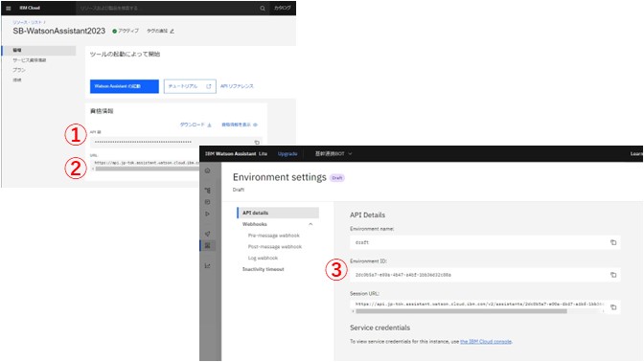Open the Publish rocket icon in Watson sidebar
644x362 pixels.
pyautogui.click(x=207, y=234)
